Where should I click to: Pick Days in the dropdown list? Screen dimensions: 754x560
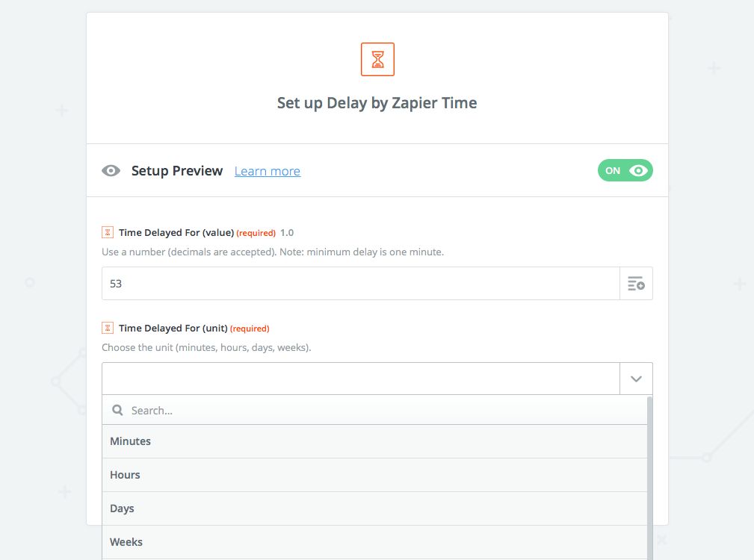click(x=123, y=508)
